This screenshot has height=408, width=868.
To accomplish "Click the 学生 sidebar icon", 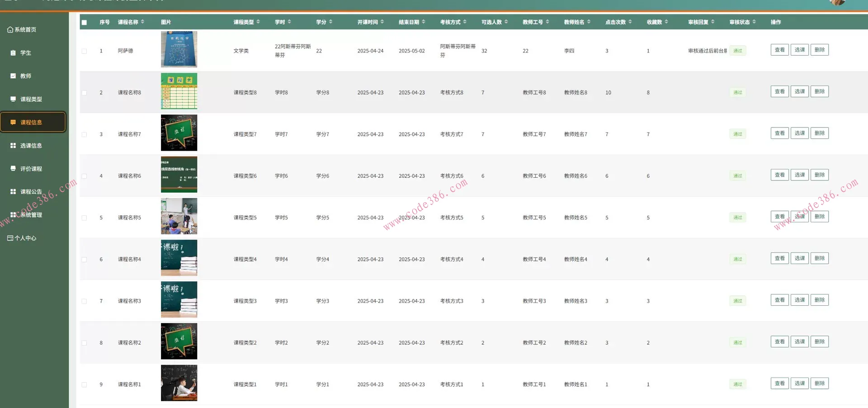I will click(x=13, y=53).
